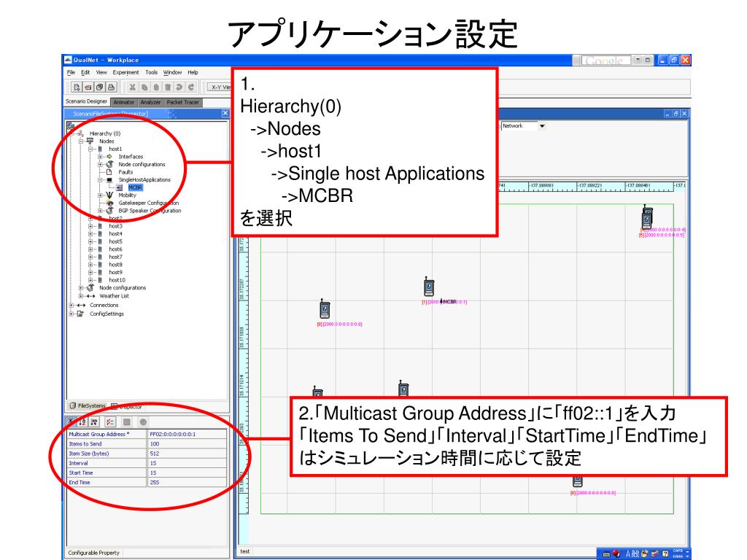The width and height of the screenshot is (747, 560).
Task: Select MCBR item in the tree
Action: 135,187
